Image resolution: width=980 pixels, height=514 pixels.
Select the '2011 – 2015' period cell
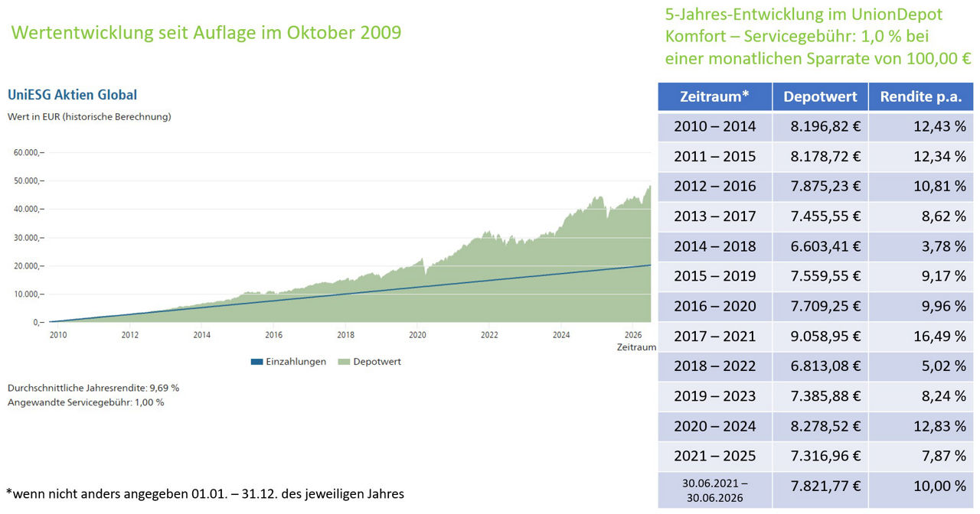click(x=714, y=156)
